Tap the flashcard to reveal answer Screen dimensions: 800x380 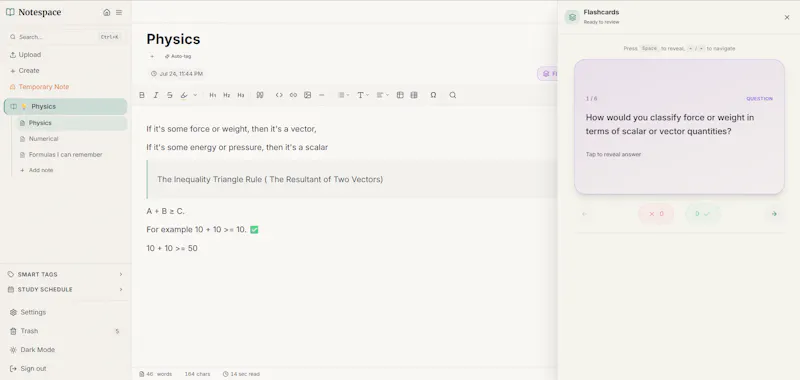679,126
